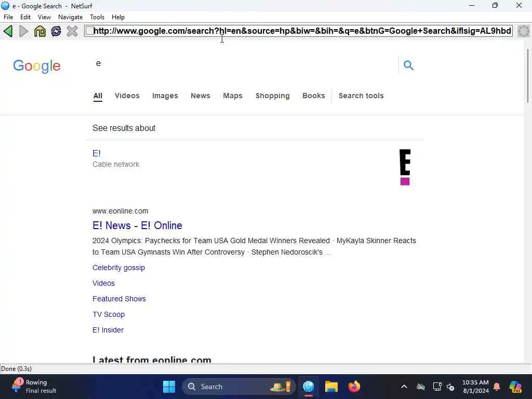Click the Google logo
This screenshot has height=399, width=532.
37,66
